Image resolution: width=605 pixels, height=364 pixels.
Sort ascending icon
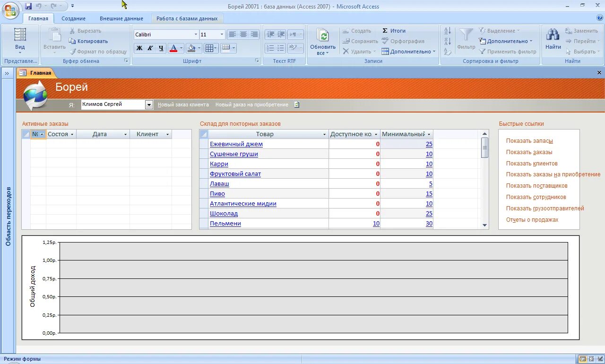click(x=447, y=31)
